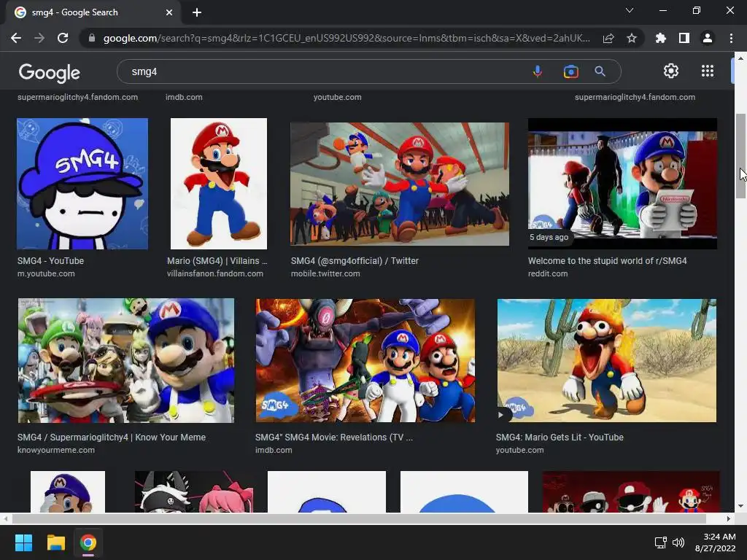Viewport: 747px width, 560px height.
Task: Go forward with the browser forward arrow
Action: 39,38
